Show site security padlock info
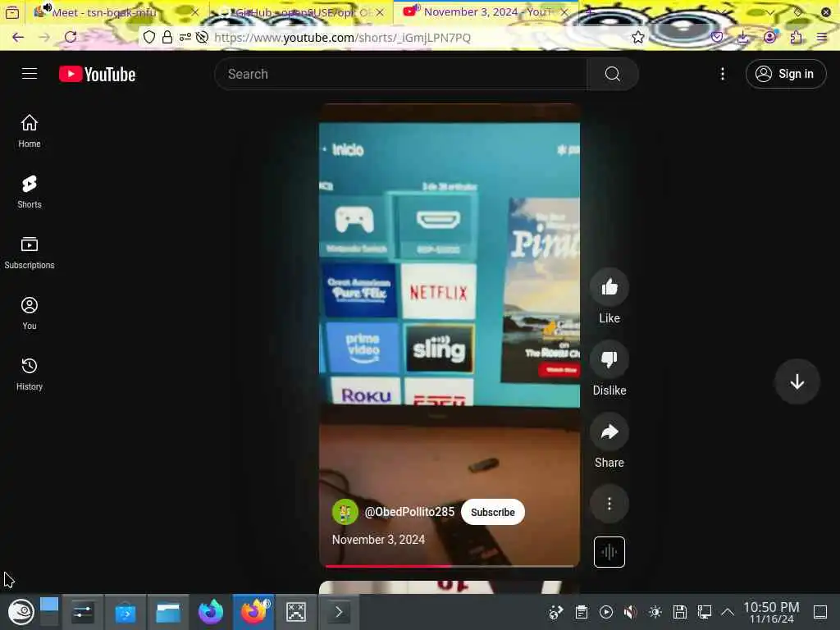The width and height of the screenshot is (840, 630). tap(167, 37)
